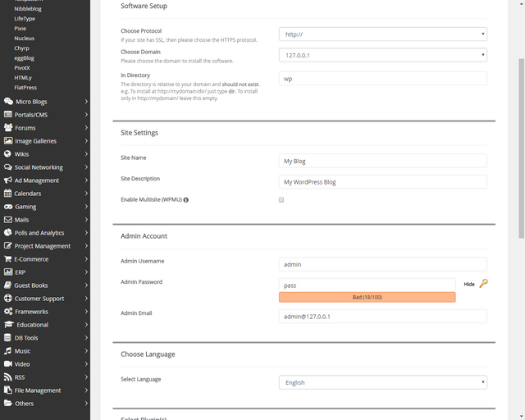This screenshot has width=525, height=420.
Task: Click the Gaming controller icon
Action: click(8, 207)
